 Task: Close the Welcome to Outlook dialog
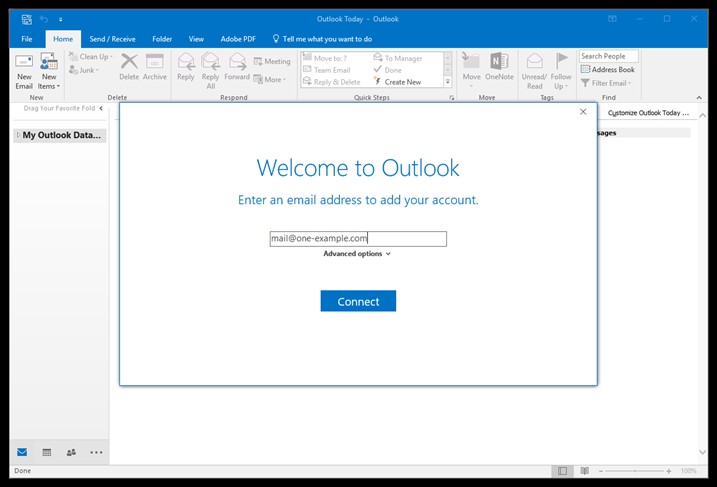point(583,112)
